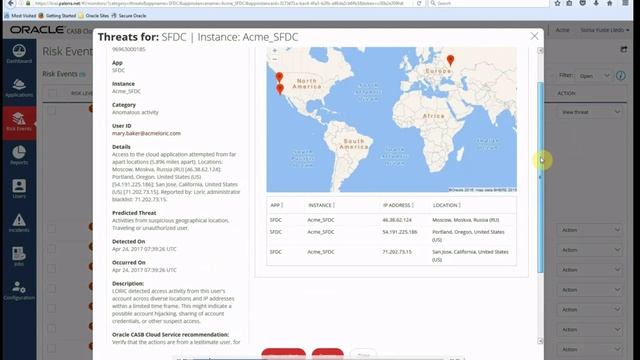Toggle the select-all checkbox in Risk Events header

(x=52, y=93)
